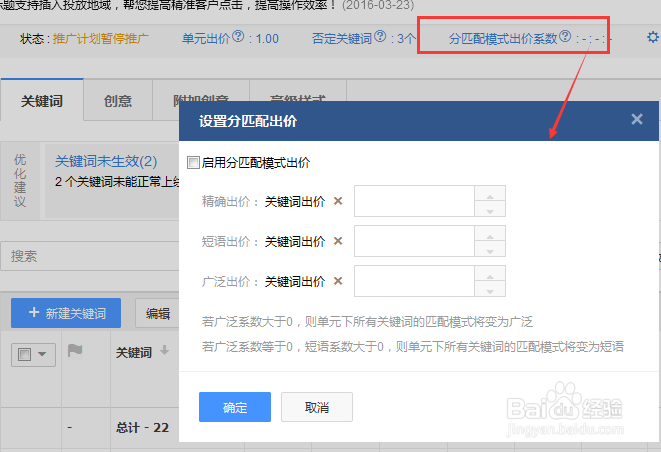This screenshot has height=452, width=661.
Task: Click the 关键词 column header
Action: (134, 352)
